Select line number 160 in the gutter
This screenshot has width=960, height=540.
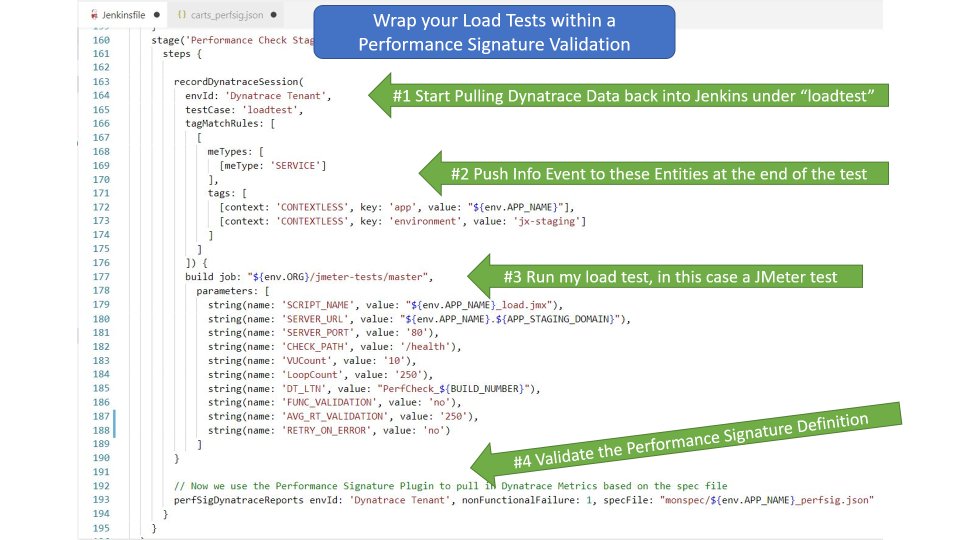point(101,40)
